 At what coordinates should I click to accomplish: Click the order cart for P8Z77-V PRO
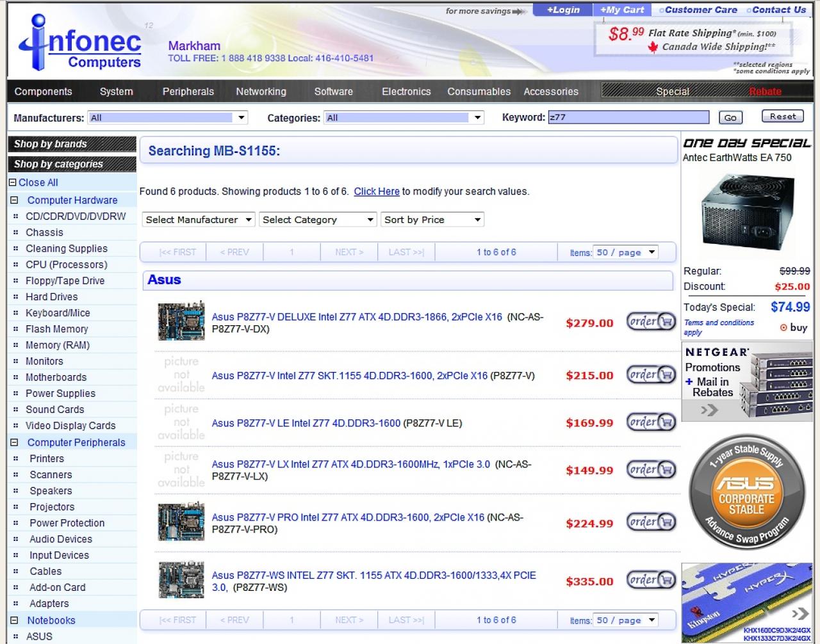click(x=651, y=522)
